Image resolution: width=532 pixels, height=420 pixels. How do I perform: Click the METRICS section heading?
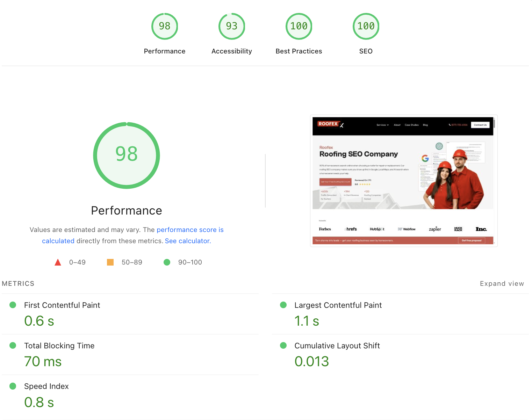(x=18, y=283)
